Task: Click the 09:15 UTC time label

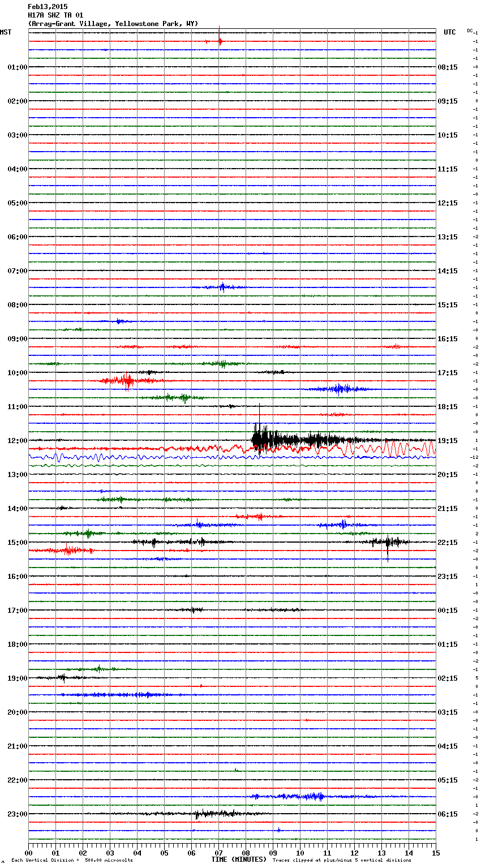Action: [x=448, y=101]
